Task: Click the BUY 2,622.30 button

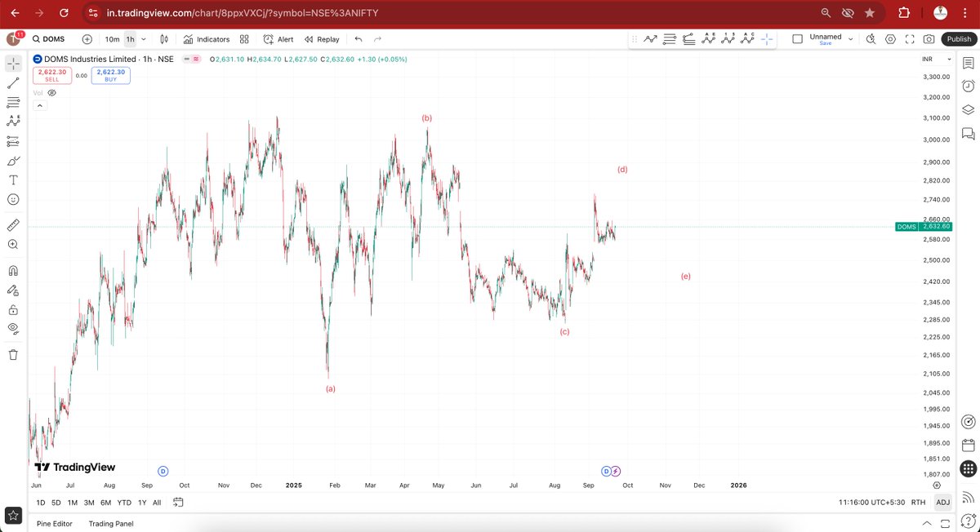Action: 110,75
